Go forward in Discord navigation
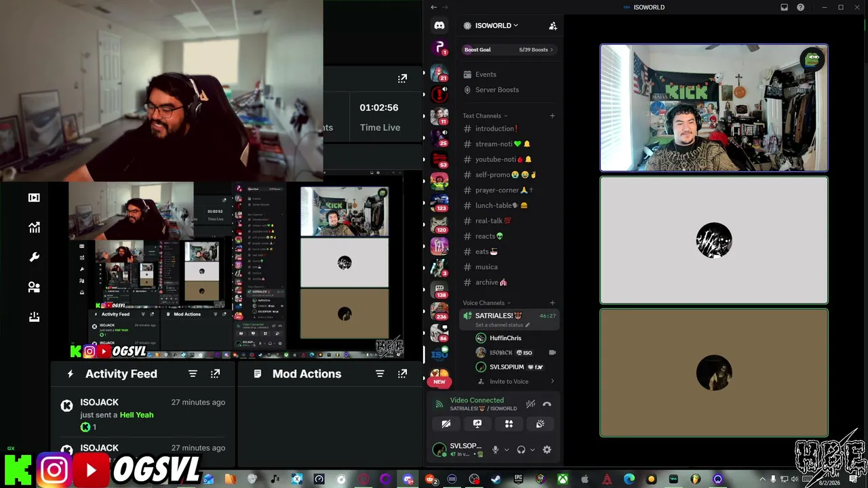The image size is (868, 488). (x=446, y=7)
